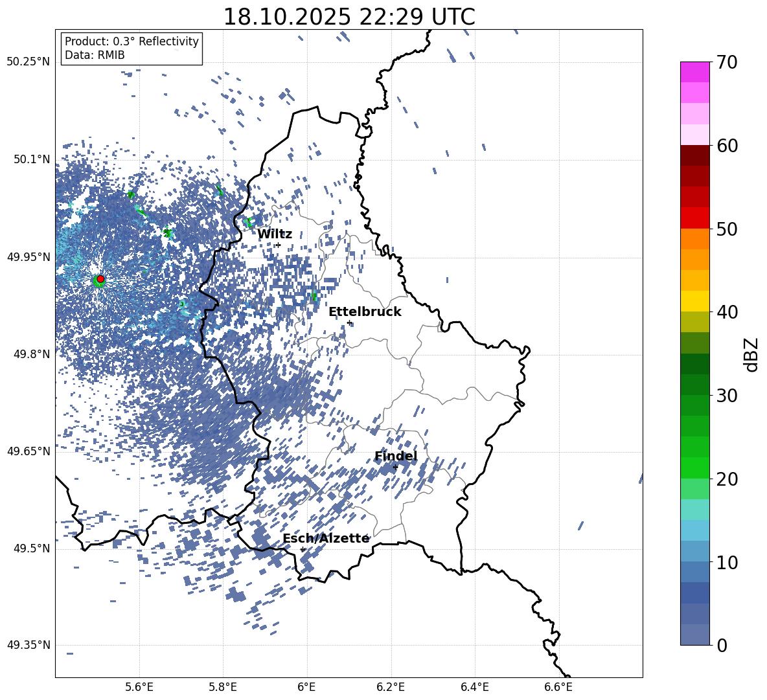Click the colorbar value 50
Screen dimensions: 767x700
point(727,229)
